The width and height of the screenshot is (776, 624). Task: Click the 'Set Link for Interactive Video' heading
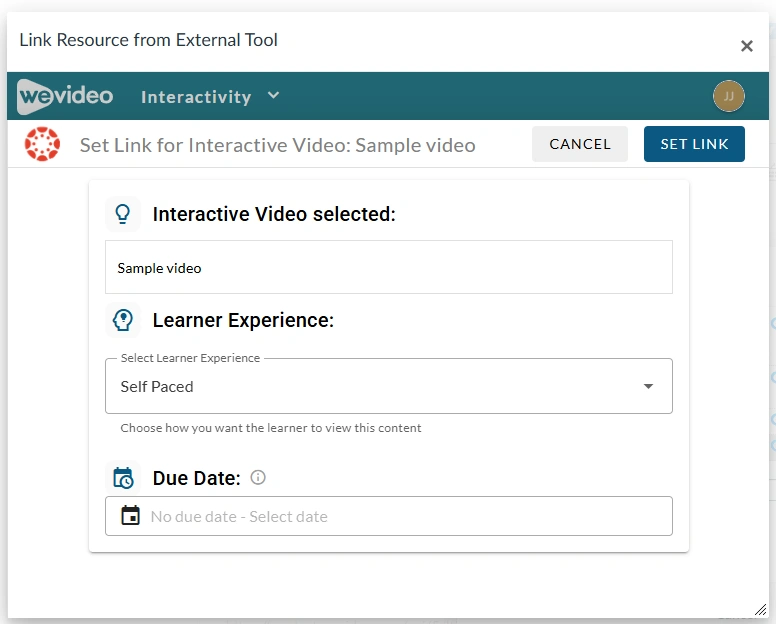[278, 145]
